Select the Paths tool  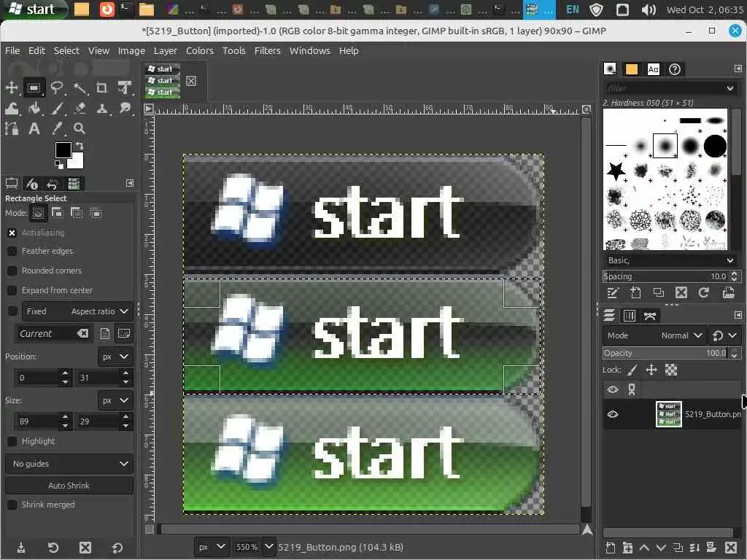click(11, 128)
